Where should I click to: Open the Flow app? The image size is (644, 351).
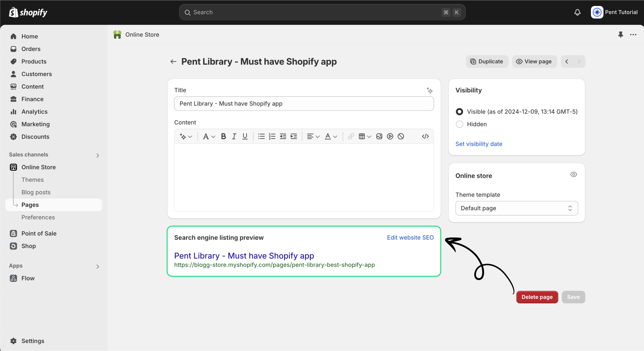click(x=54, y=278)
